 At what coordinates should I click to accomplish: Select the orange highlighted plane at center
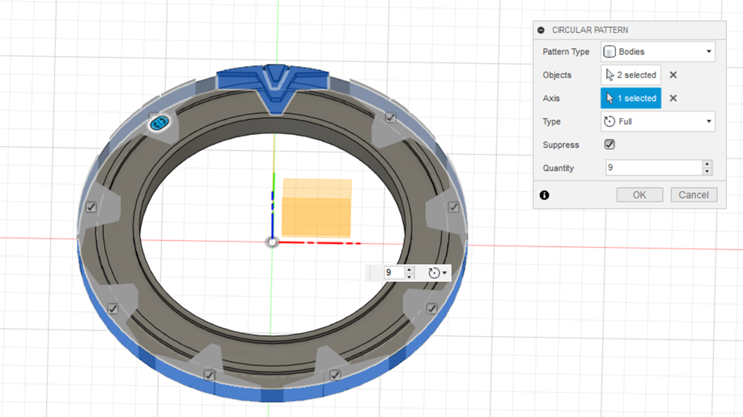tap(317, 208)
